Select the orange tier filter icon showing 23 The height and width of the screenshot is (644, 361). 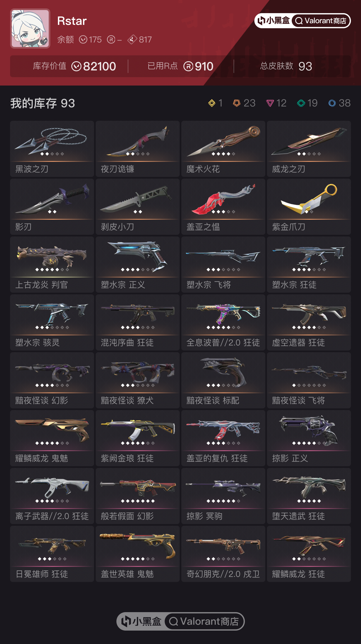(237, 103)
